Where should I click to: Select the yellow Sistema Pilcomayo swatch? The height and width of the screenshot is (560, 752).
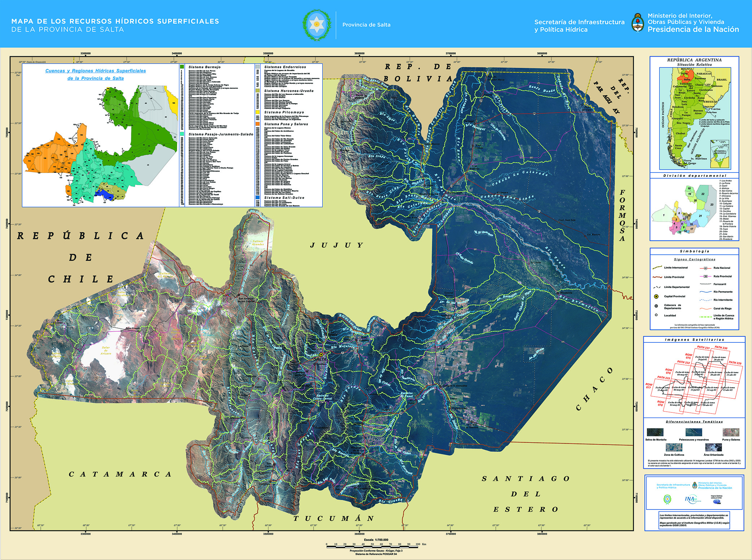tap(257, 112)
